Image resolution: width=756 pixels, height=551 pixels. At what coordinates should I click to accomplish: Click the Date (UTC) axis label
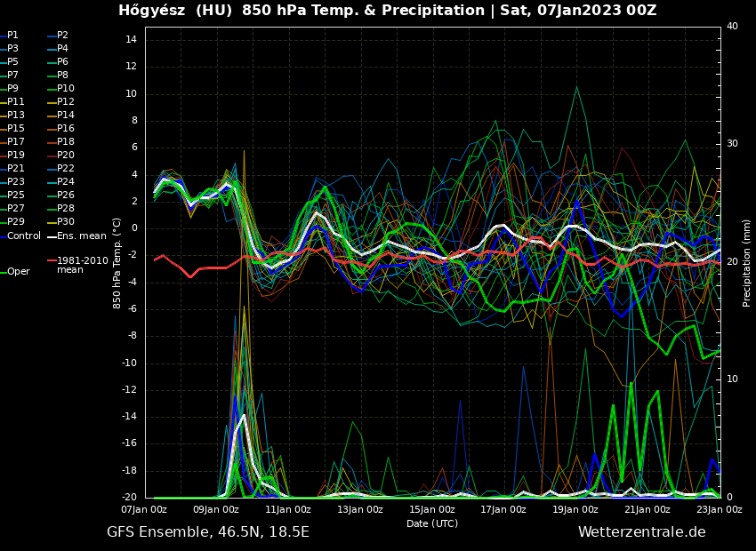[x=432, y=523]
